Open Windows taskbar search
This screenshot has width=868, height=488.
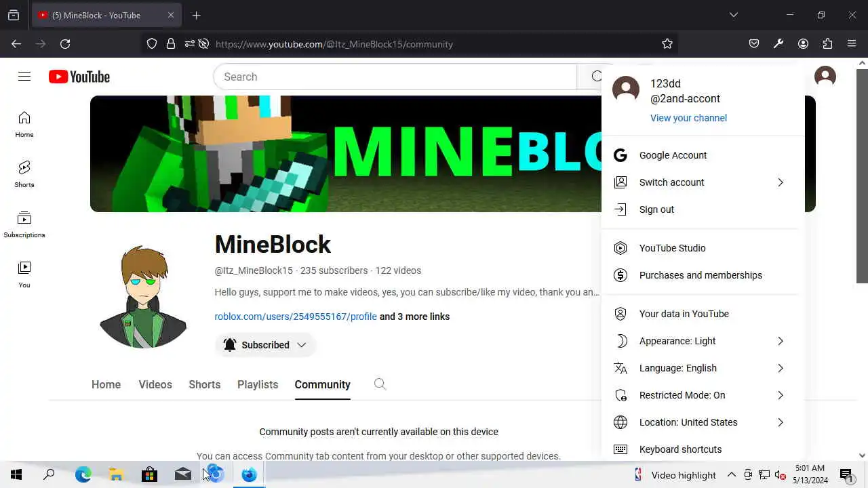(49, 474)
